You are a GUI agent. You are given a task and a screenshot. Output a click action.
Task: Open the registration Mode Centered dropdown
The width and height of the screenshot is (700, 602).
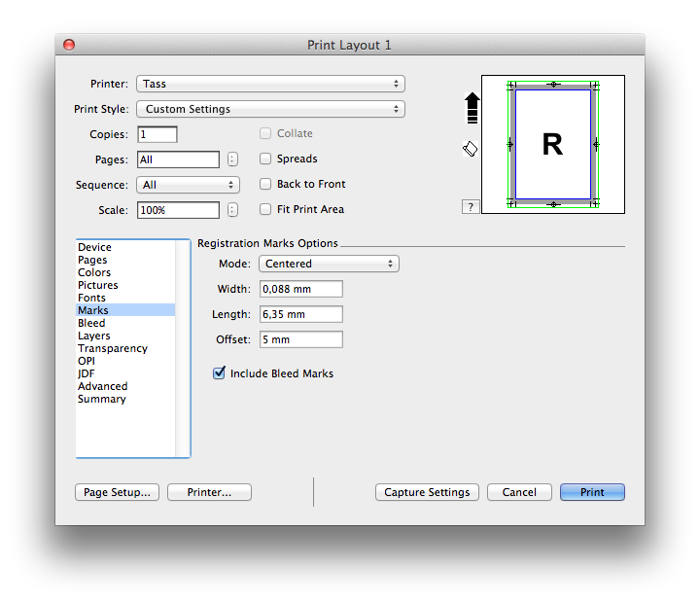(x=329, y=264)
